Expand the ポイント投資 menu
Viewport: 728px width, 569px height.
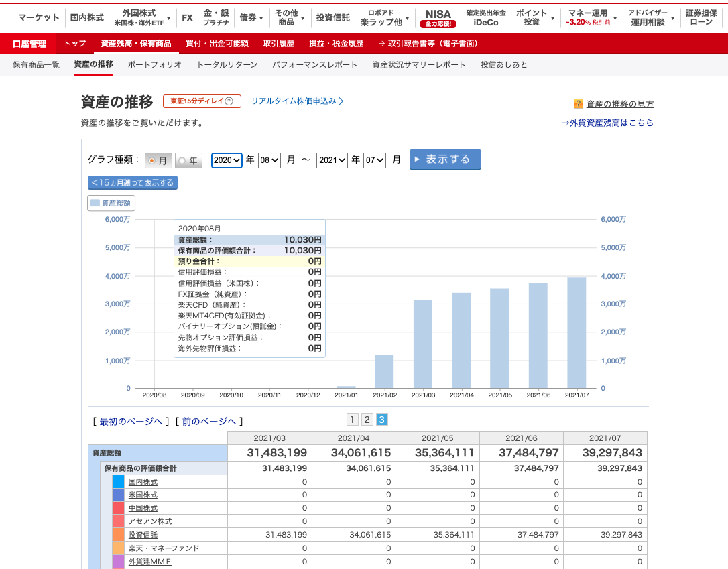coord(536,17)
